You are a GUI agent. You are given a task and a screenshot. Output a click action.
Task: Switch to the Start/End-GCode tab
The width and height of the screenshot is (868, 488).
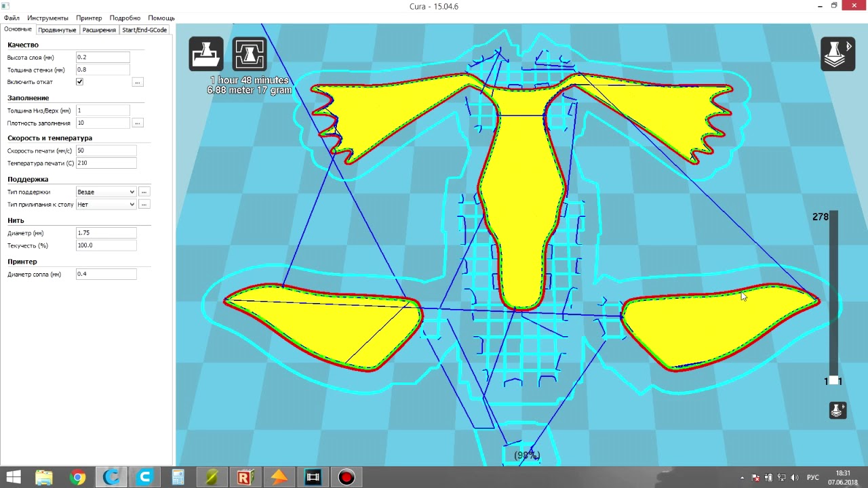click(x=144, y=30)
